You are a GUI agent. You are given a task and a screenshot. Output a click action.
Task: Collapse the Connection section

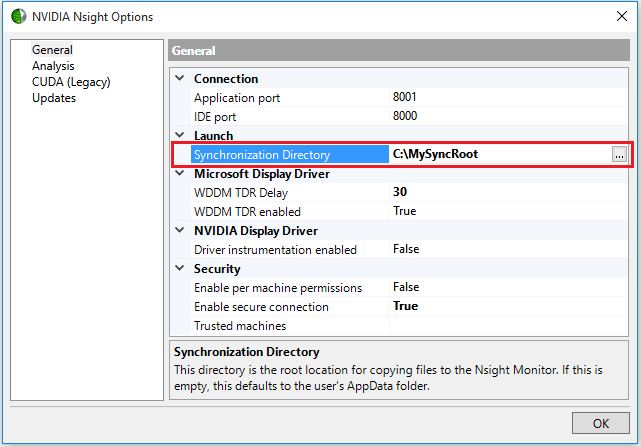[180, 79]
